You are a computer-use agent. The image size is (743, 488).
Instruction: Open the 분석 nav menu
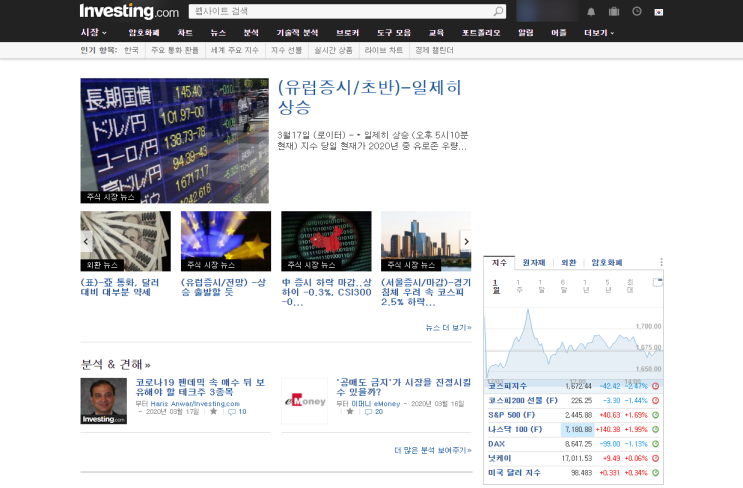(251, 33)
